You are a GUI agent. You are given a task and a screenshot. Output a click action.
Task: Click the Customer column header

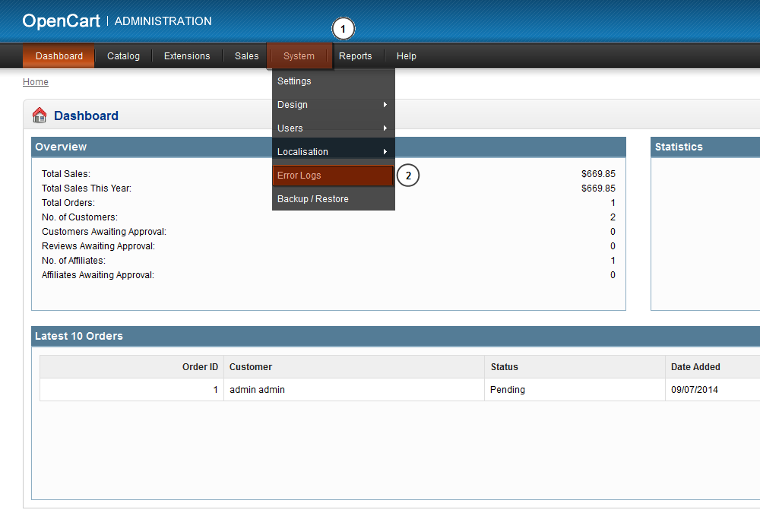354,367
